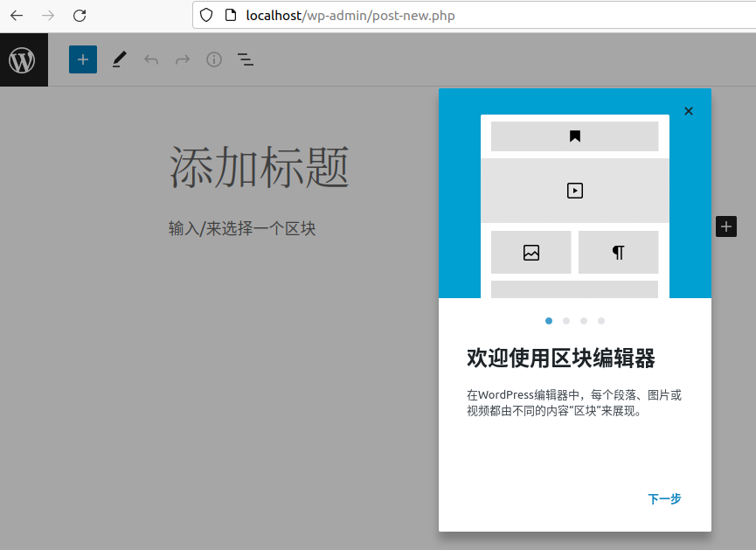Go to the fourth guide page dot
The height and width of the screenshot is (550, 756).
600,321
